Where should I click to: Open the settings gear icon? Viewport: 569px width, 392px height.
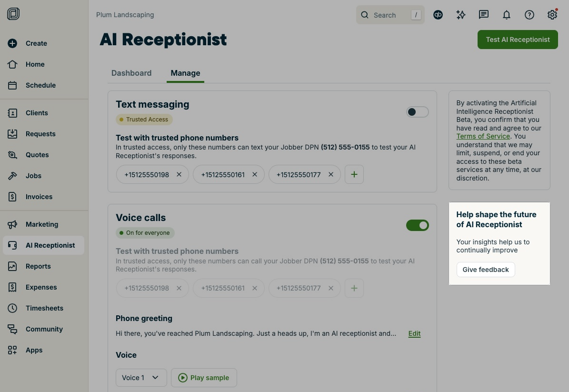[x=552, y=15]
